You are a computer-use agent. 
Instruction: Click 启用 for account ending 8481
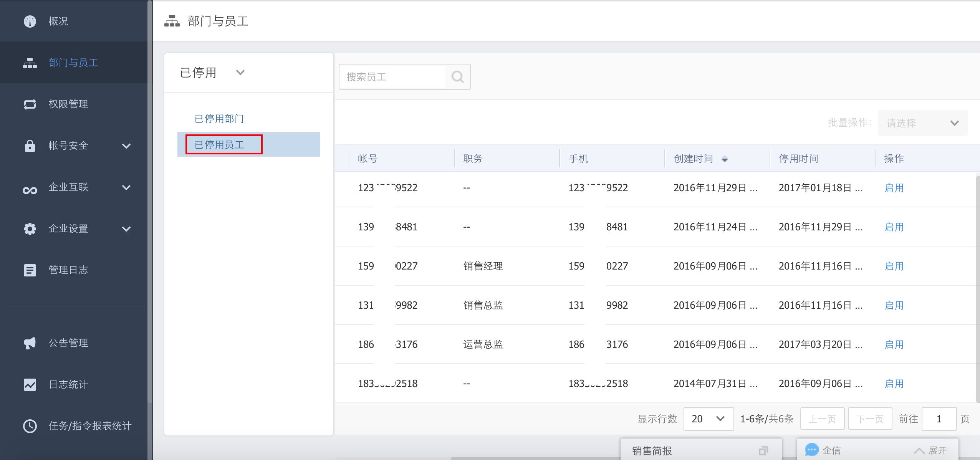tap(894, 227)
